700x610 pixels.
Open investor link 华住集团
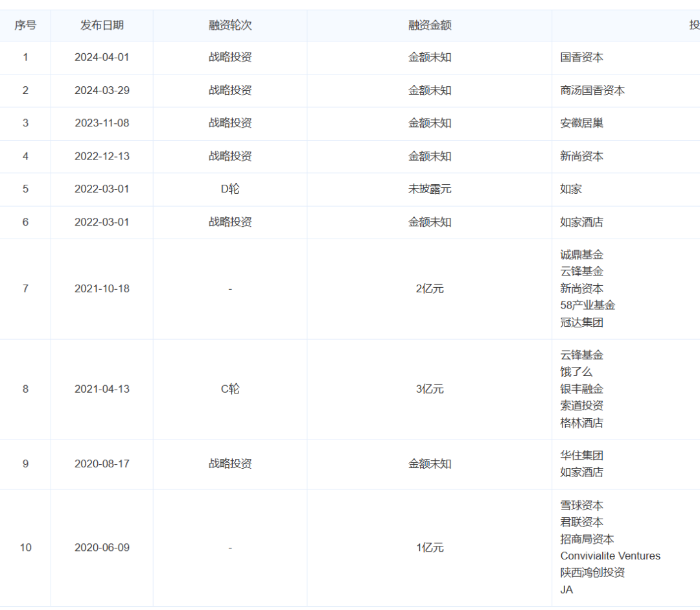coord(581,456)
